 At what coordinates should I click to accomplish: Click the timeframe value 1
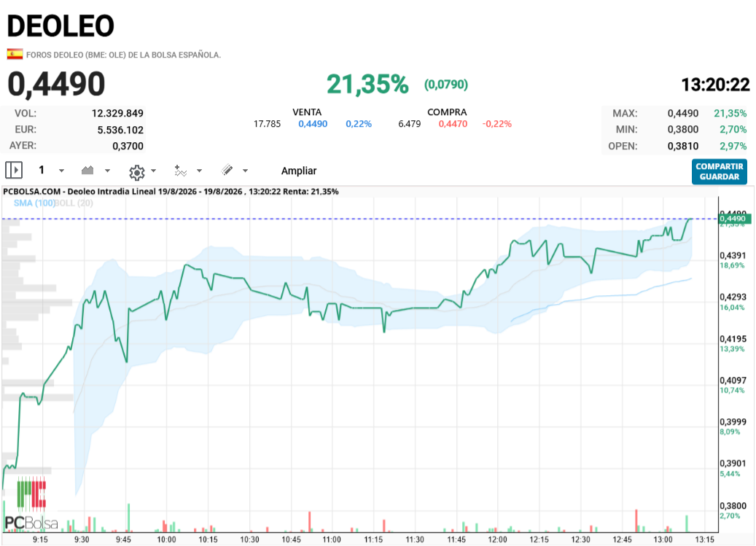pyautogui.click(x=42, y=170)
